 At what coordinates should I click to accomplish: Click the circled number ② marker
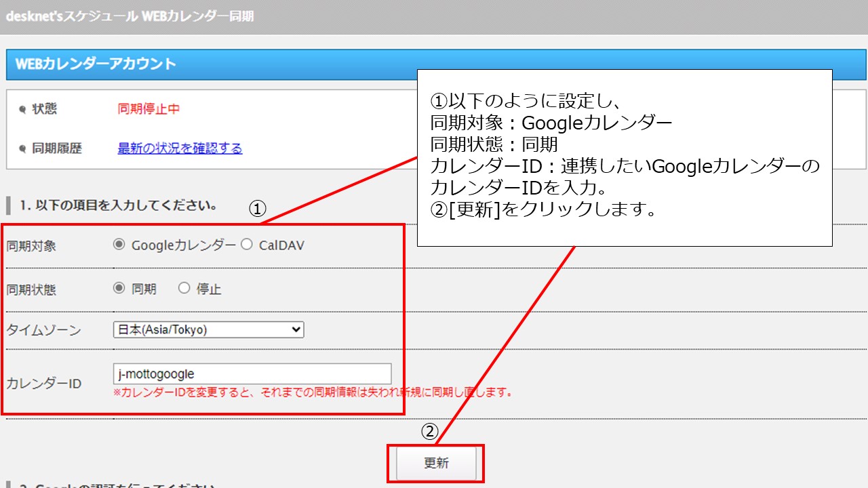click(x=430, y=432)
